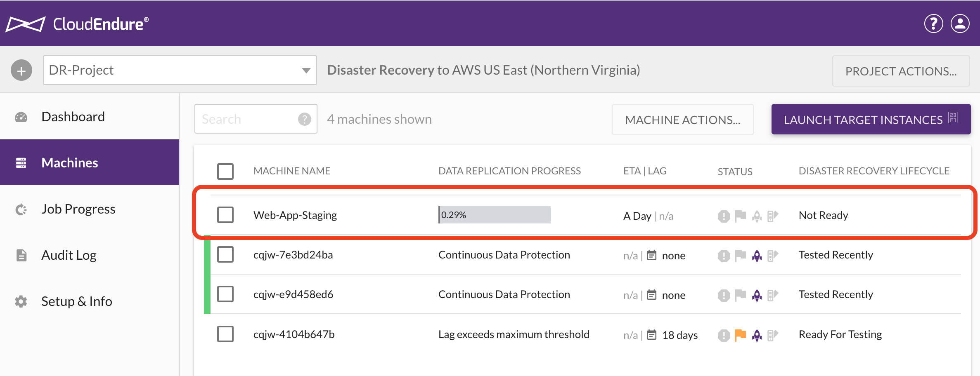980x376 pixels.
Task: Check the Web-App-Staging machine checkbox
Action: tap(225, 215)
